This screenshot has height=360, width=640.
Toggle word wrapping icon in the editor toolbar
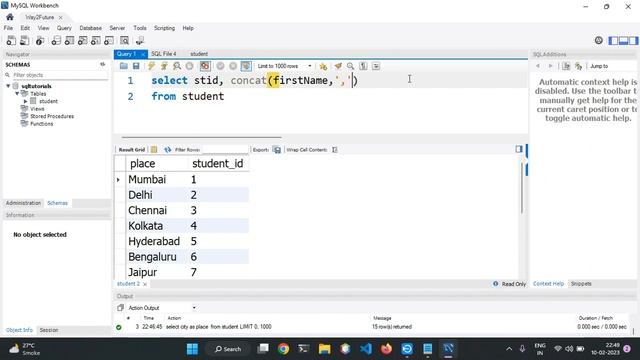pyautogui.click(x=376, y=66)
